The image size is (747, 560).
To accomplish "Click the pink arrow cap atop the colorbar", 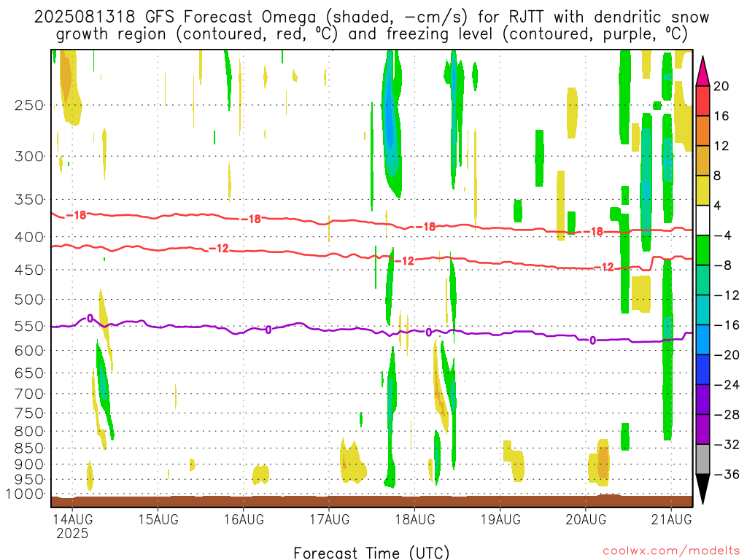I will [x=703, y=72].
